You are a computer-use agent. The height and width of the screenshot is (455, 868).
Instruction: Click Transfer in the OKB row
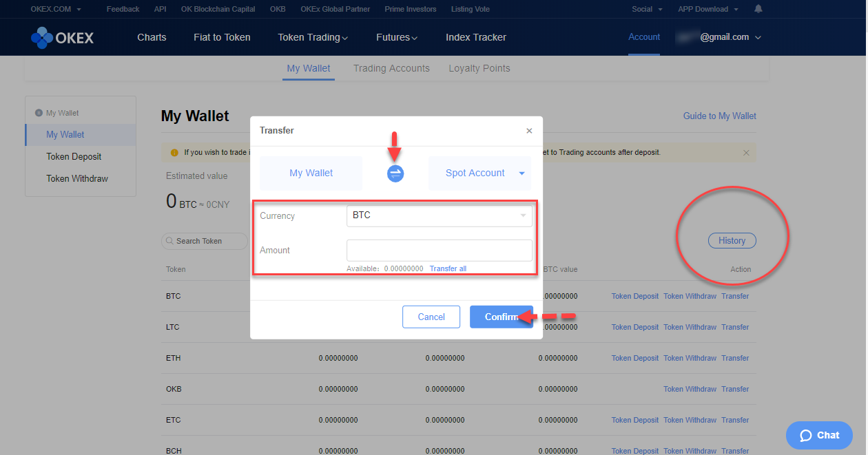click(x=735, y=390)
